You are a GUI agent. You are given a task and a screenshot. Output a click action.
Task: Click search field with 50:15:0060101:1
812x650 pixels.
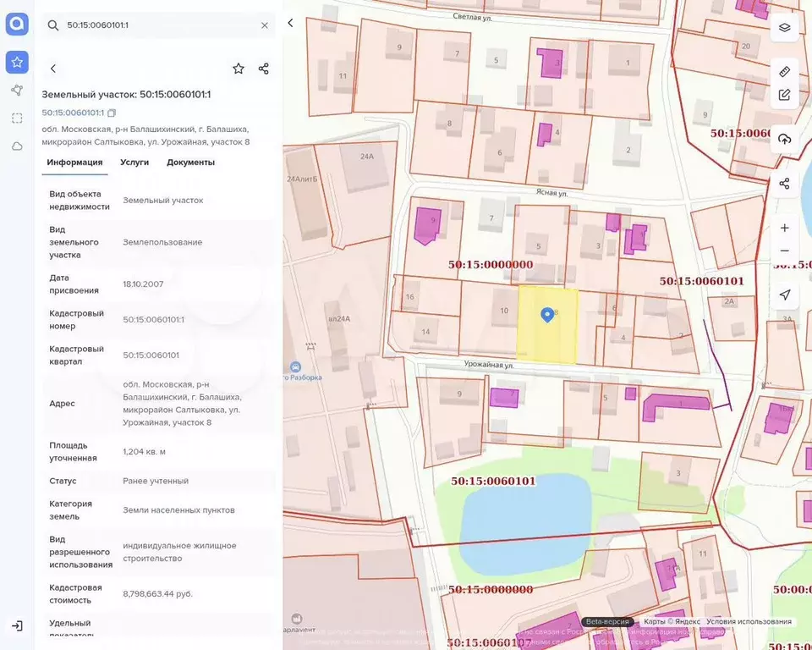click(x=158, y=25)
